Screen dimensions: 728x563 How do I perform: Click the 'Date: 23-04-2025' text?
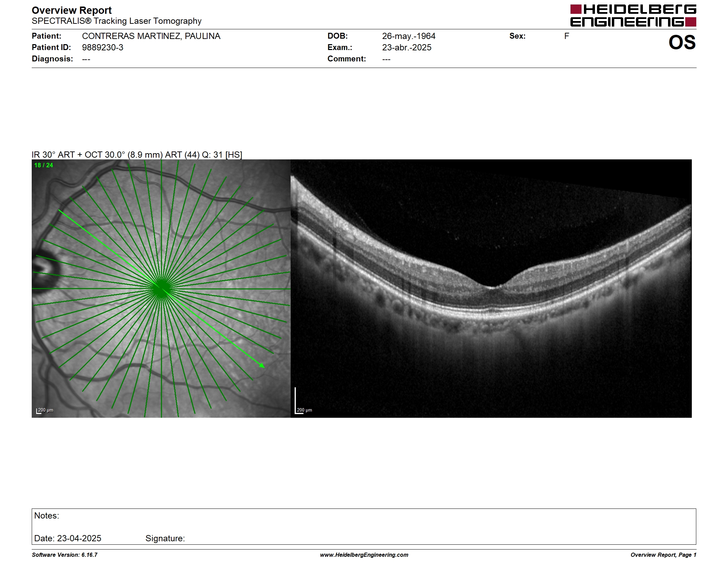pyautogui.click(x=68, y=539)
